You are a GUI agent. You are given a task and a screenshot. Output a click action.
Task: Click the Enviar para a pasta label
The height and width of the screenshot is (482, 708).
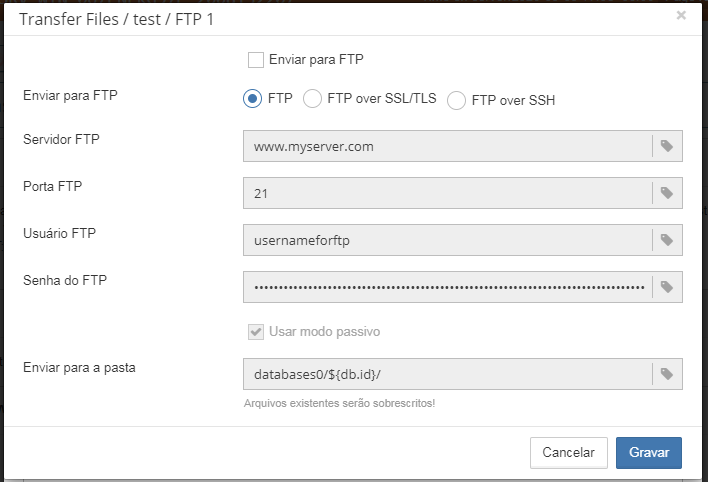(x=79, y=367)
